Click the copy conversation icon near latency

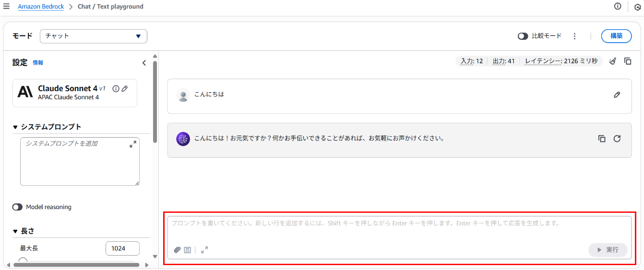[x=628, y=61]
